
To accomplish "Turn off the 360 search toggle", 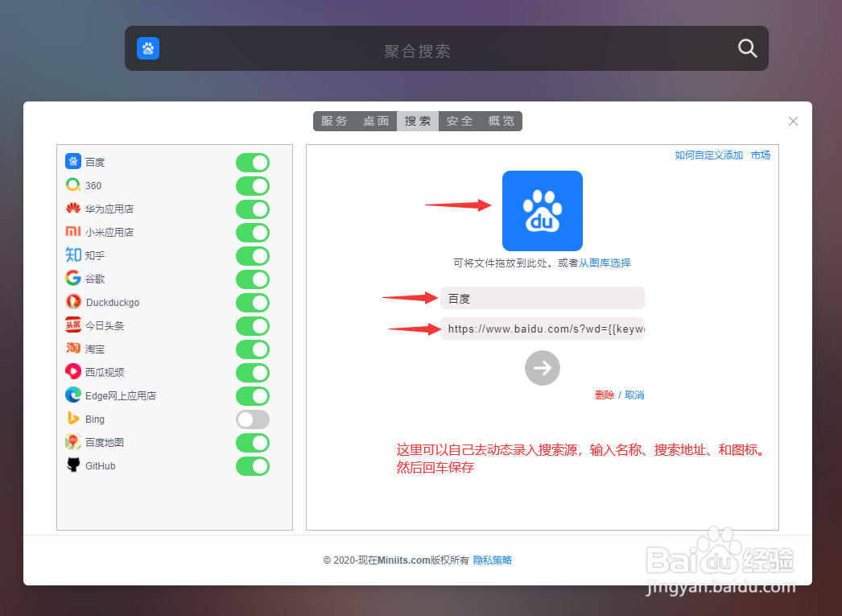I will pos(253,186).
